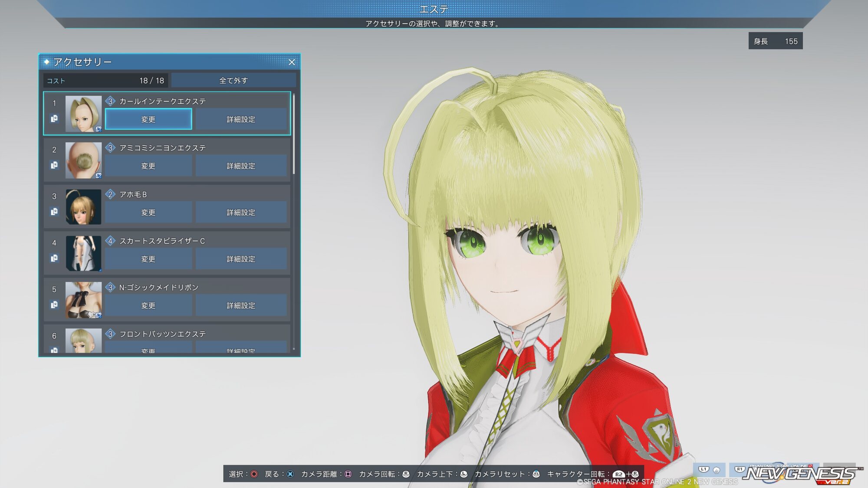
Task: Click the copy icon in accessory row 1
Action: point(54,118)
